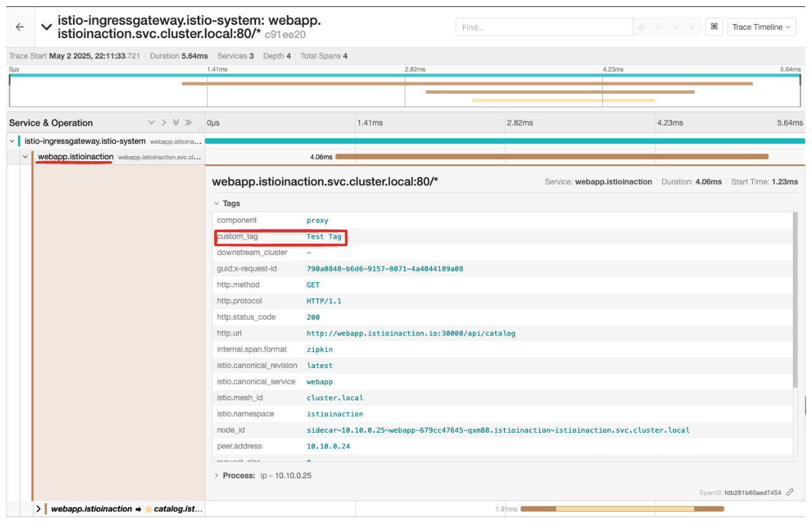Click the http.protocol 'HTTP/1.1' value
The width and height of the screenshot is (812, 531).
click(324, 301)
